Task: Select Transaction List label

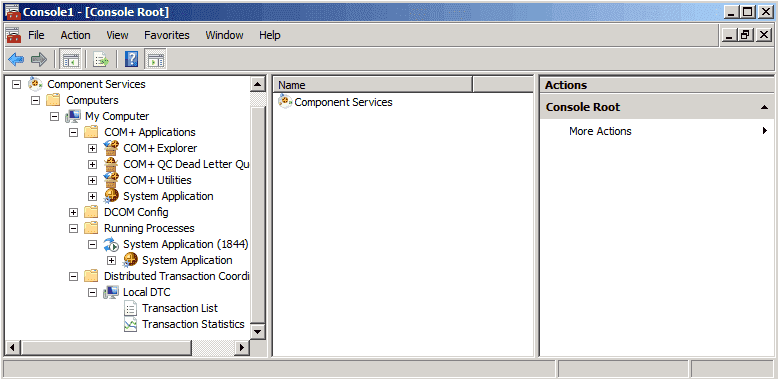Action: point(180,308)
